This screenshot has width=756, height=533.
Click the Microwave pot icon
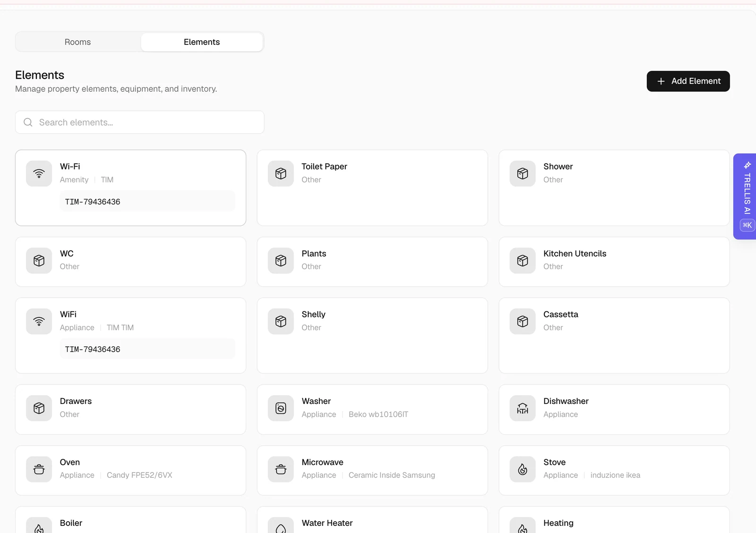(281, 469)
